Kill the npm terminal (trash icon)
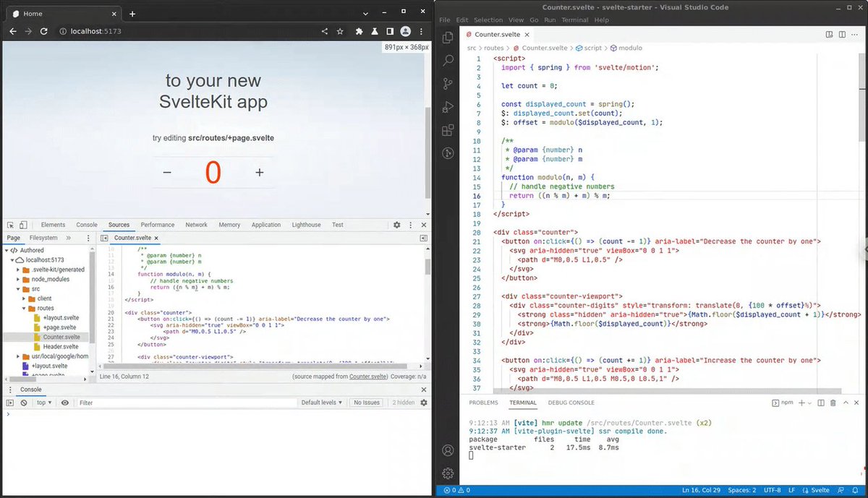 [x=833, y=403]
